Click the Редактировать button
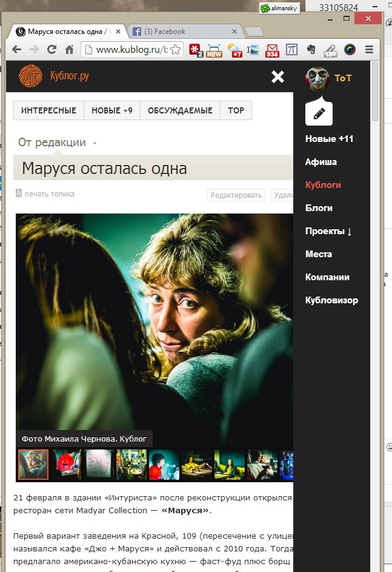Image resolution: width=392 pixels, height=572 pixels. point(236,195)
